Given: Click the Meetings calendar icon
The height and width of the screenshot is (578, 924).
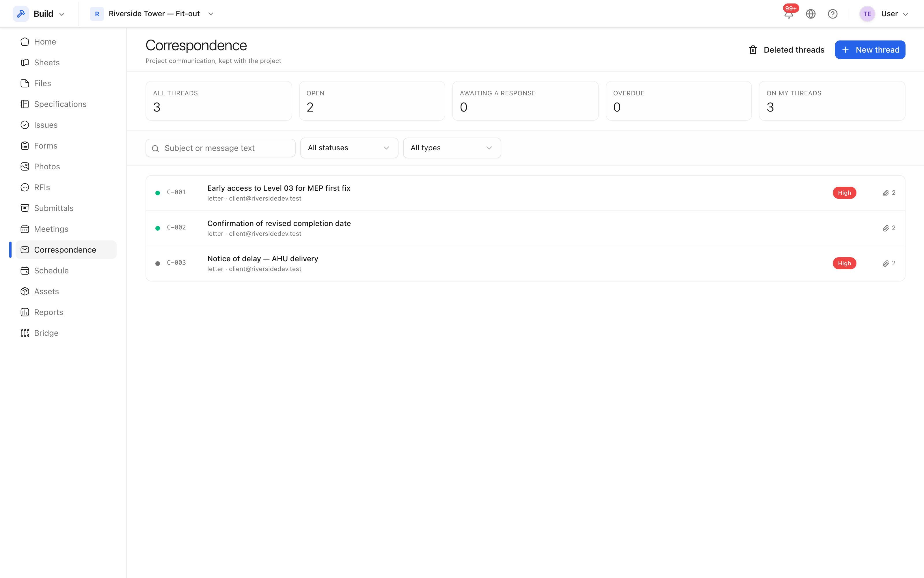Looking at the screenshot, I should pos(25,229).
